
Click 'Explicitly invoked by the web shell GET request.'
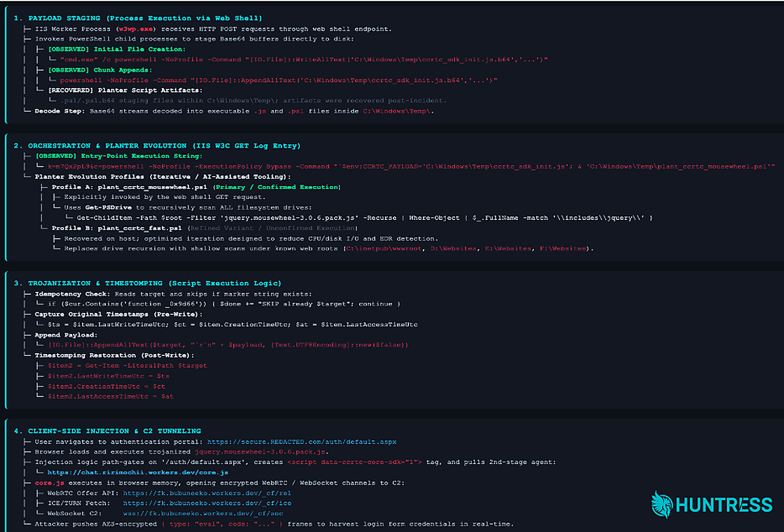(x=165, y=197)
